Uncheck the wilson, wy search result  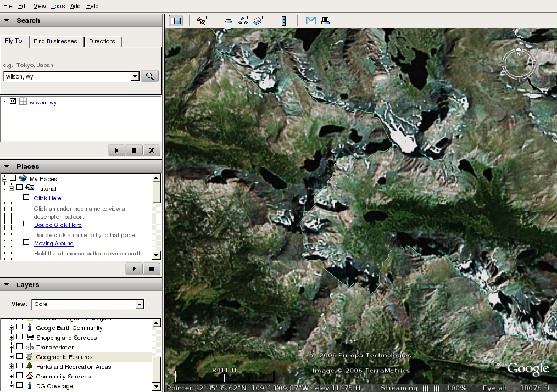13,101
